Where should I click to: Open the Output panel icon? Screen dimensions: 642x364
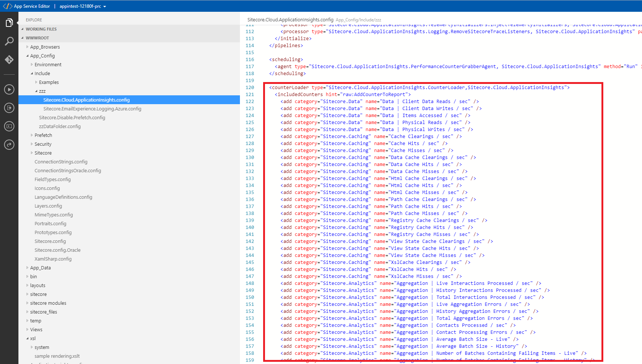(9, 108)
